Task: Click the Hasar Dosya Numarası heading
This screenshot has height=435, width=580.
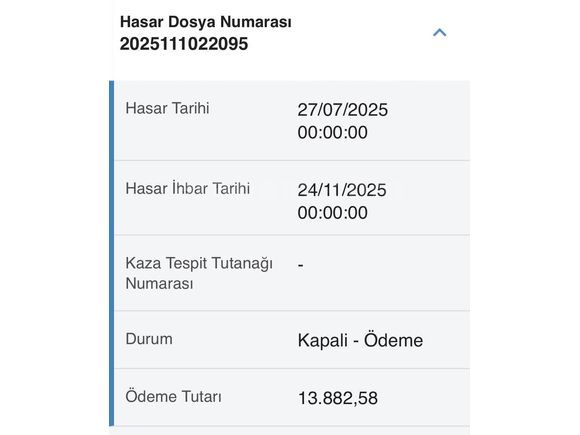Action: (206, 22)
